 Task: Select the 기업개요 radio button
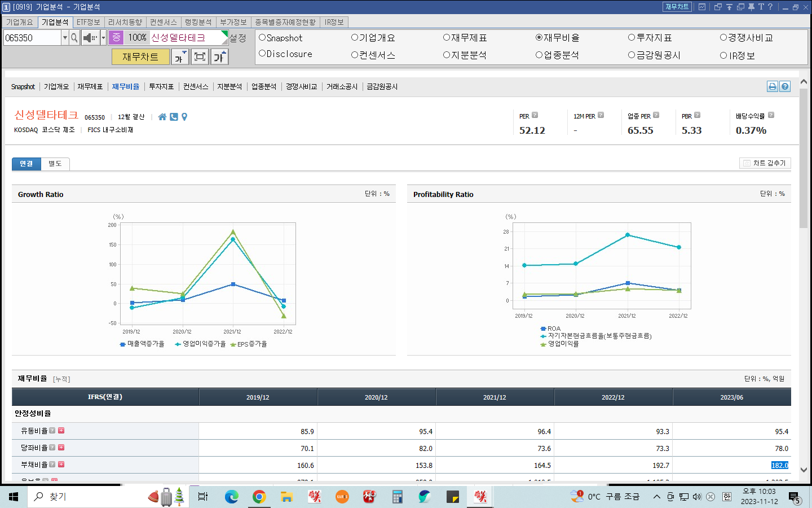pos(355,37)
